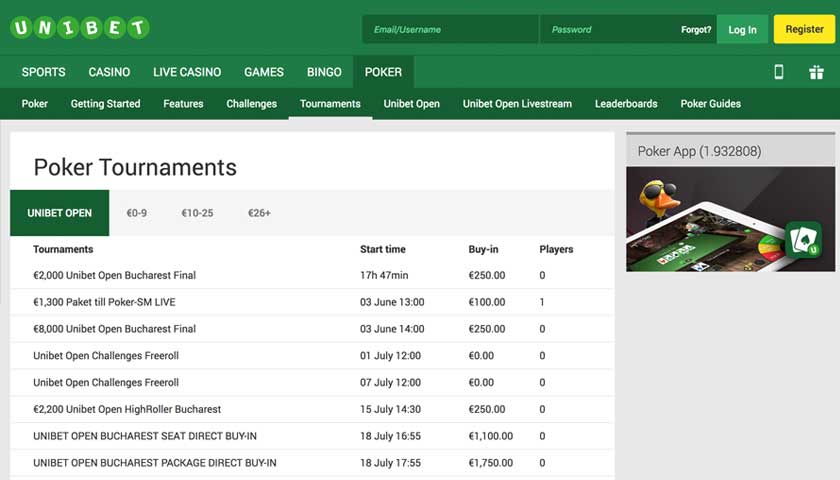Open the CASINO section
The height and width of the screenshot is (480, 840).
click(109, 72)
